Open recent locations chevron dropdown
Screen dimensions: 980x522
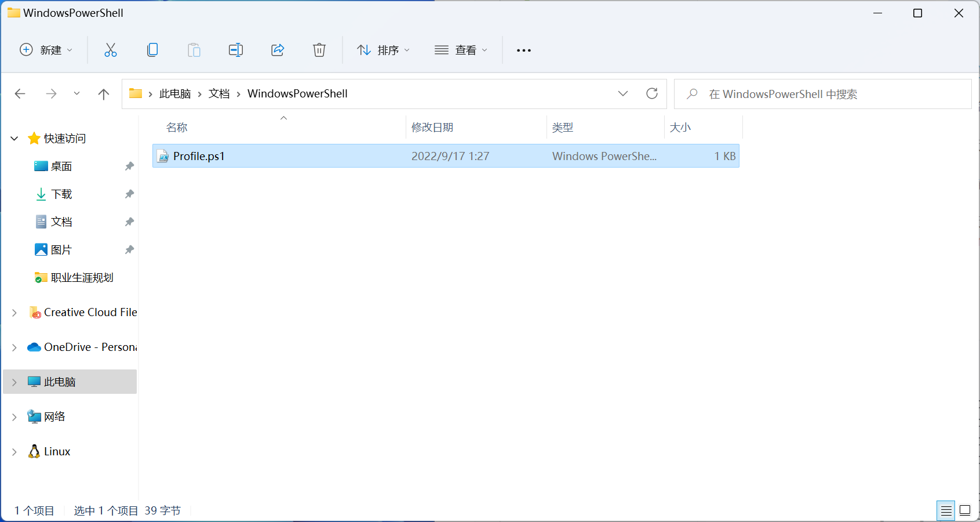pos(76,94)
